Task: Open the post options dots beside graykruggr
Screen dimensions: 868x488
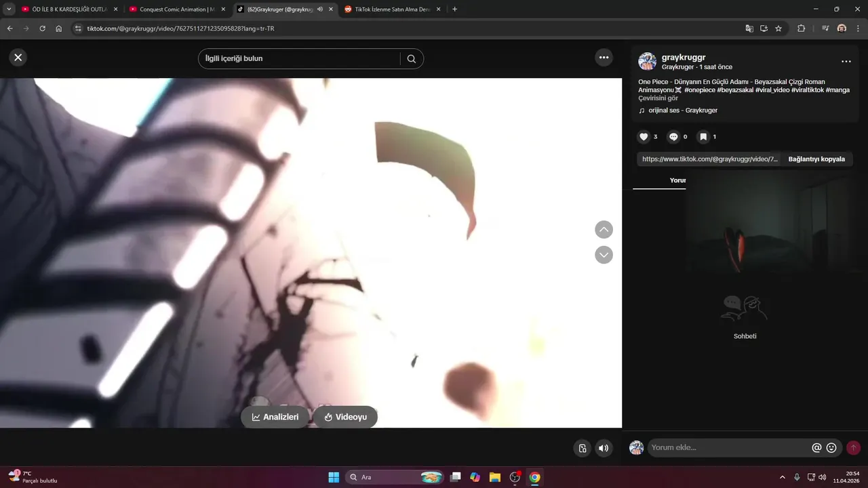Action: [846, 62]
